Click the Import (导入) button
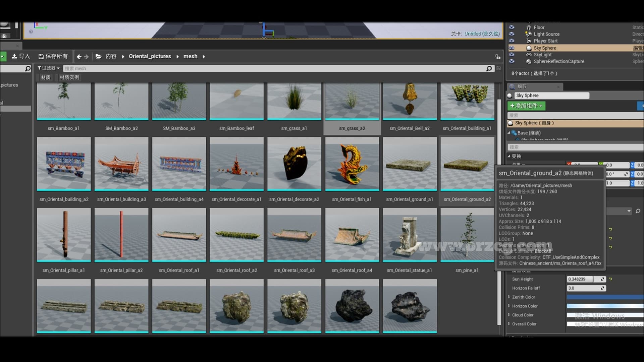The image size is (644, 362). 21,56
